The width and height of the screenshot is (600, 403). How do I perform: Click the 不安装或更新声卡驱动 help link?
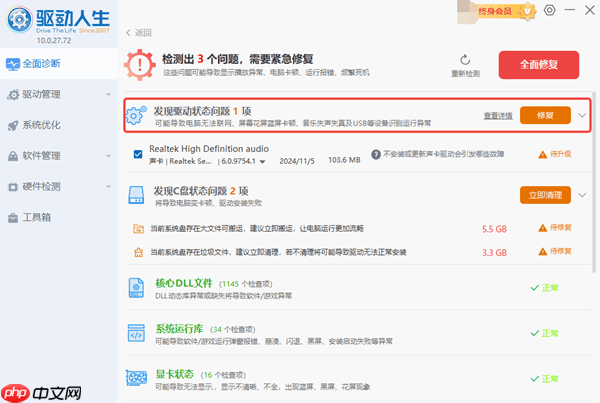point(443,154)
